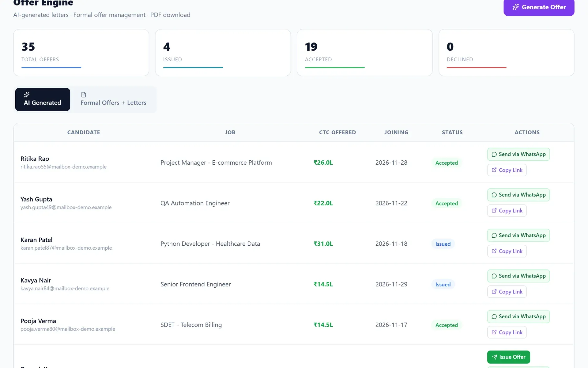The image size is (588, 368).
Task: Click the Issued stat card
Action: (223, 53)
